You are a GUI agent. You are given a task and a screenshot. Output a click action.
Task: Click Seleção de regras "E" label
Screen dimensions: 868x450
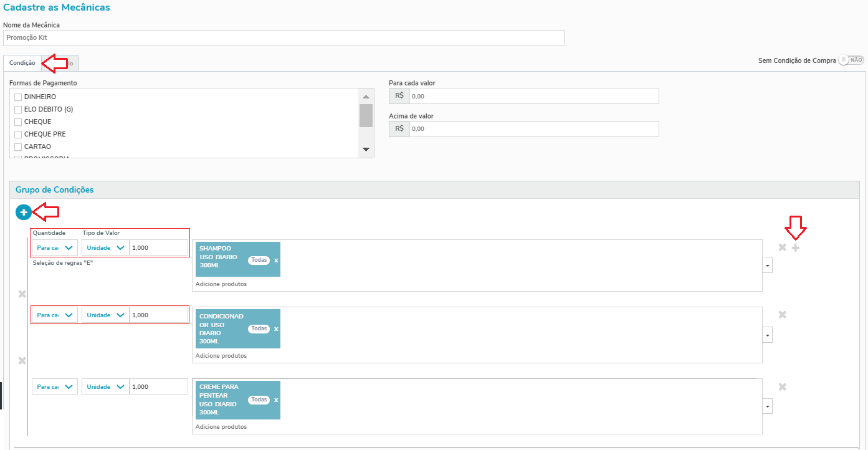pos(64,263)
